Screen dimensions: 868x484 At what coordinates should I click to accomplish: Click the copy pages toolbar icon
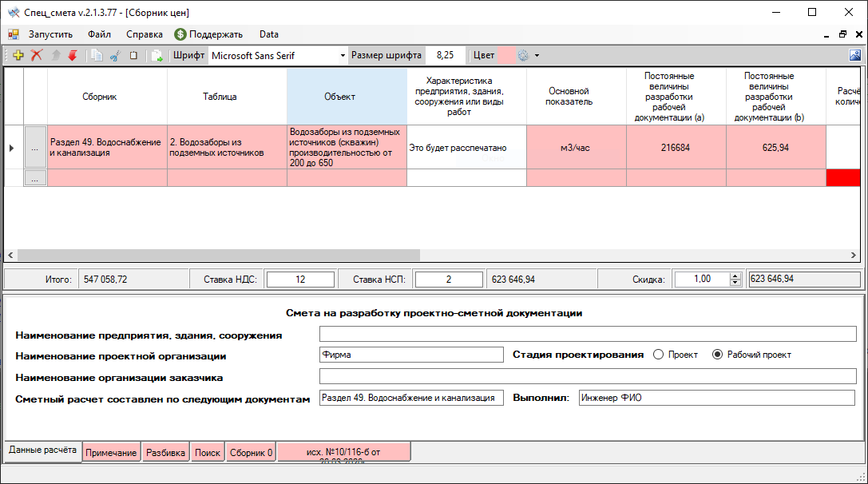pos(97,55)
